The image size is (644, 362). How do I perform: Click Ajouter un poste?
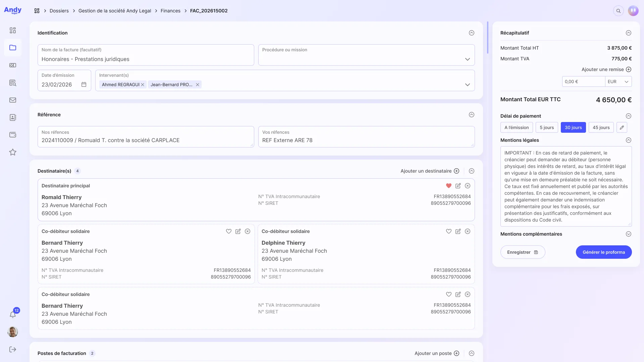click(437, 353)
